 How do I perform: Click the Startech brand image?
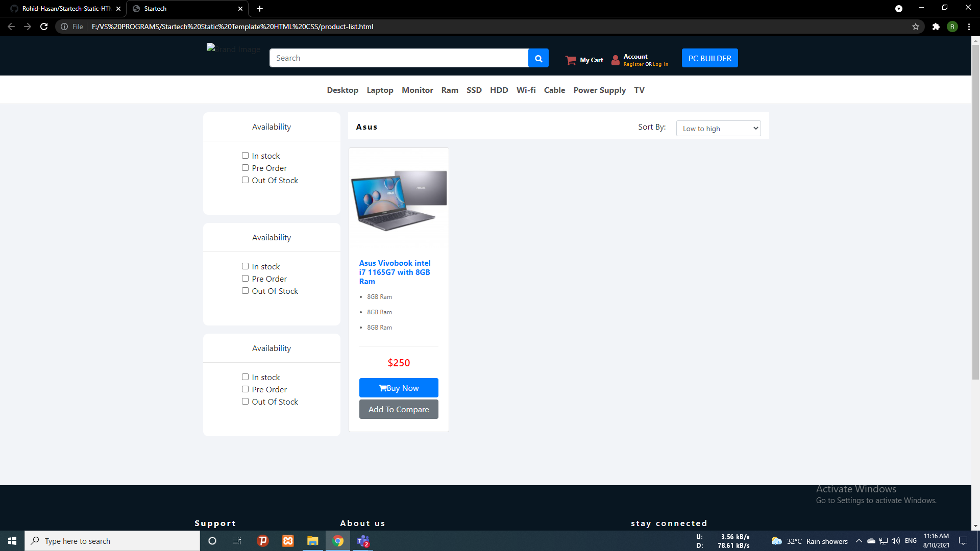233,49
